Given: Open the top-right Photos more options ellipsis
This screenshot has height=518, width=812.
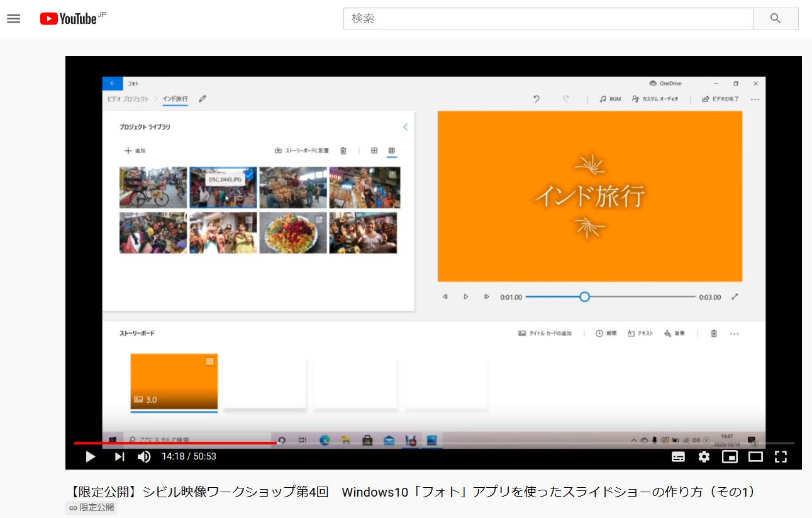Looking at the screenshot, I should [x=755, y=99].
